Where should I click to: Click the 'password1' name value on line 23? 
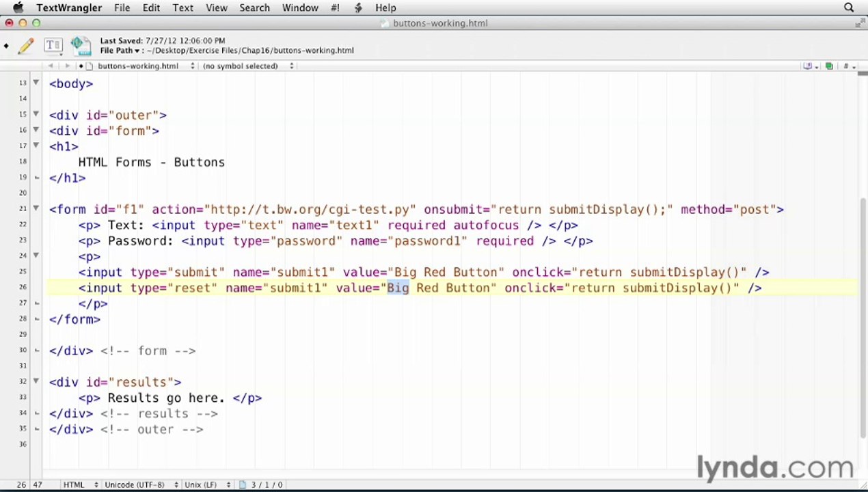point(427,241)
